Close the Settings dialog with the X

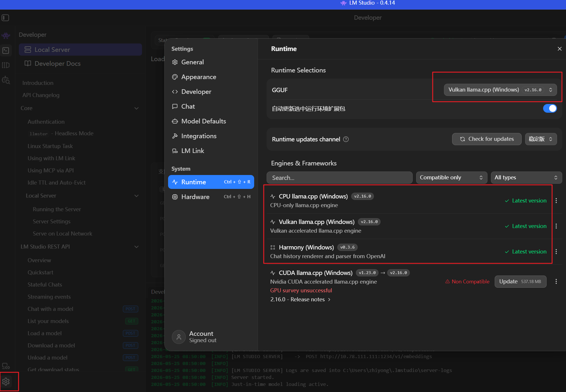click(x=560, y=49)
